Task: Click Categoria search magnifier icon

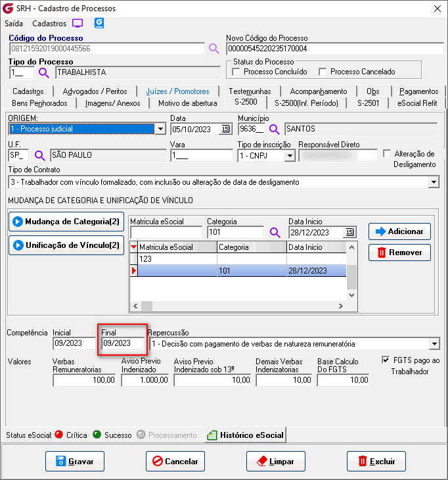Action: (274, 232)
